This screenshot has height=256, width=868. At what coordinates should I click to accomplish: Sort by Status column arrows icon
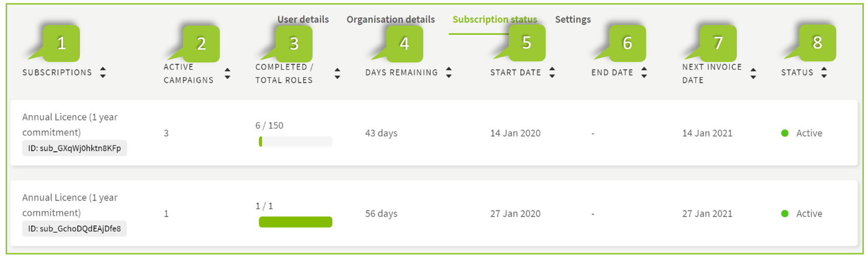(824, 73)
